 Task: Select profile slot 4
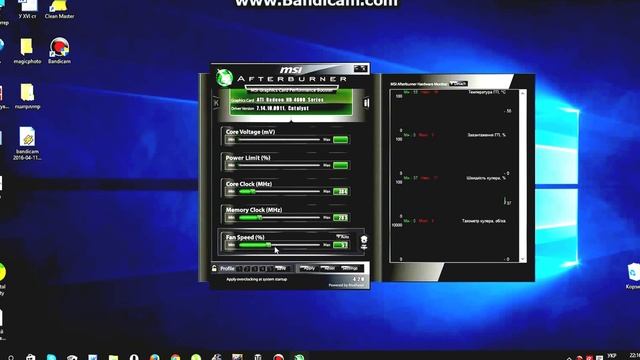click(263, 269)
